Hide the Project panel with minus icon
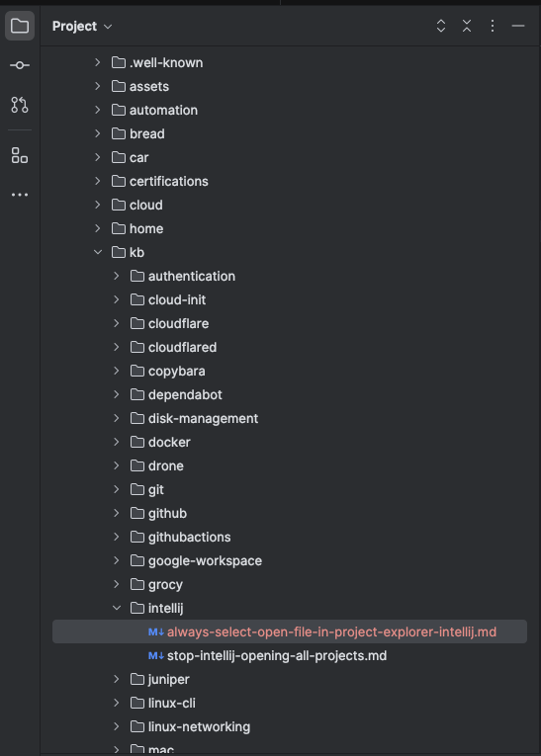This screenshot has width=541, height=756. (518, 26)
